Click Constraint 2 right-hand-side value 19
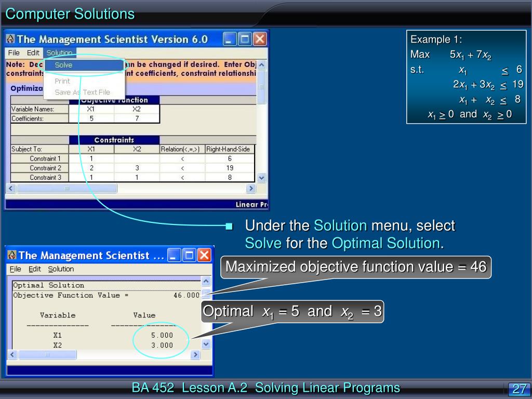This screenshot has width=532, height=399. pyautogui.click(x=230, y=168)
